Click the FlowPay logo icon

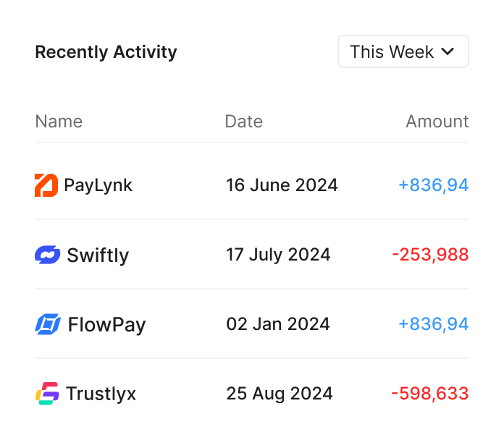coord(48,324)
